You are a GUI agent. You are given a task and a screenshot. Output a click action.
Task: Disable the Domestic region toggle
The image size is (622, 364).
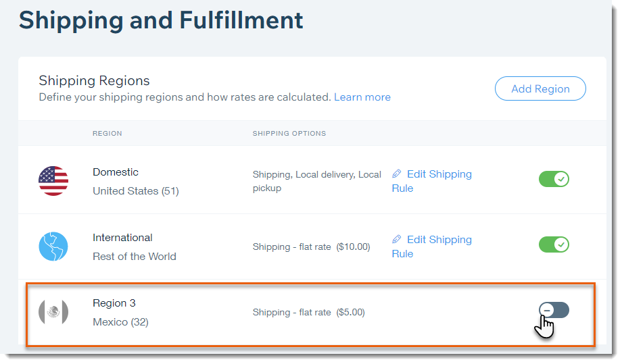click(x=554, y=179)
